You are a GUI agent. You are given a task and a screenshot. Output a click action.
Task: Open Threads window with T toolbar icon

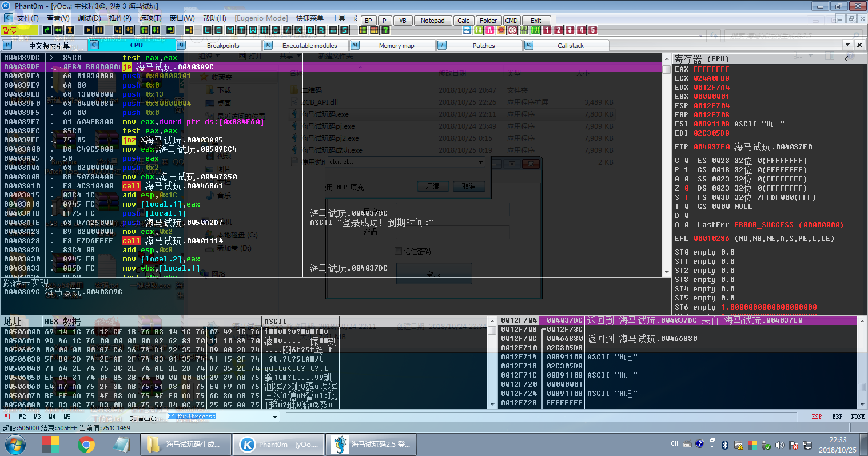(241, 30)
